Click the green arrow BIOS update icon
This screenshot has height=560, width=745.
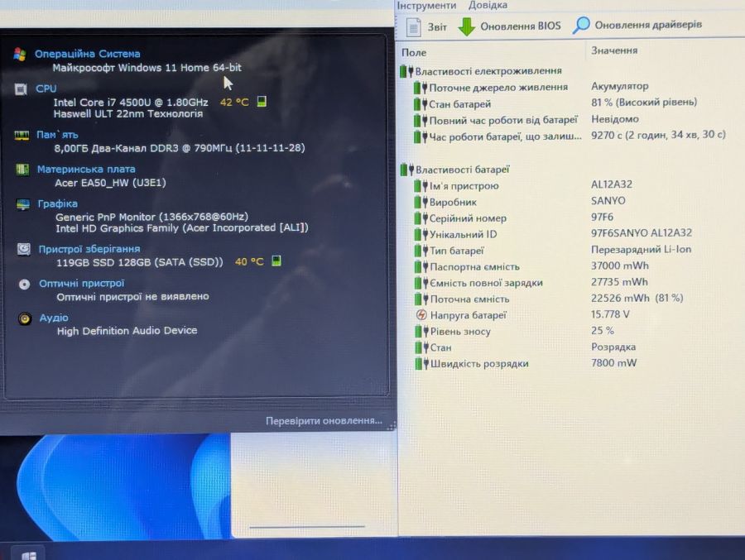click(467, 26)
